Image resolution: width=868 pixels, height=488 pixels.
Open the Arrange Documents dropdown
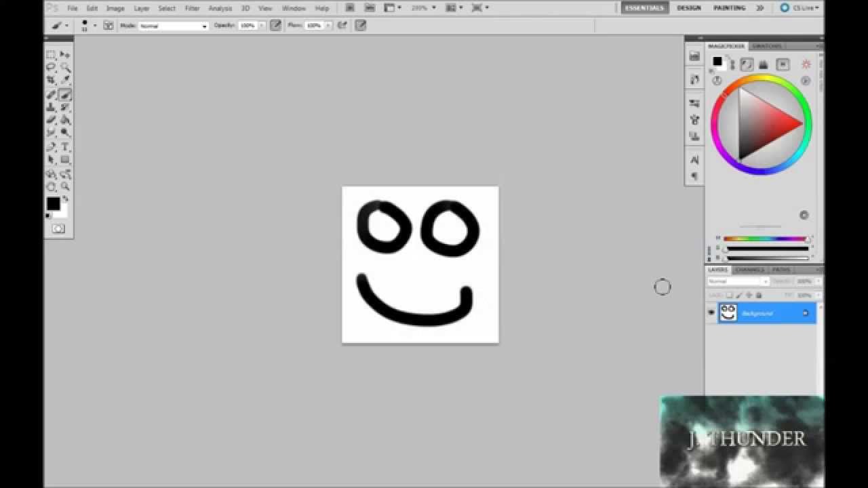454,7
